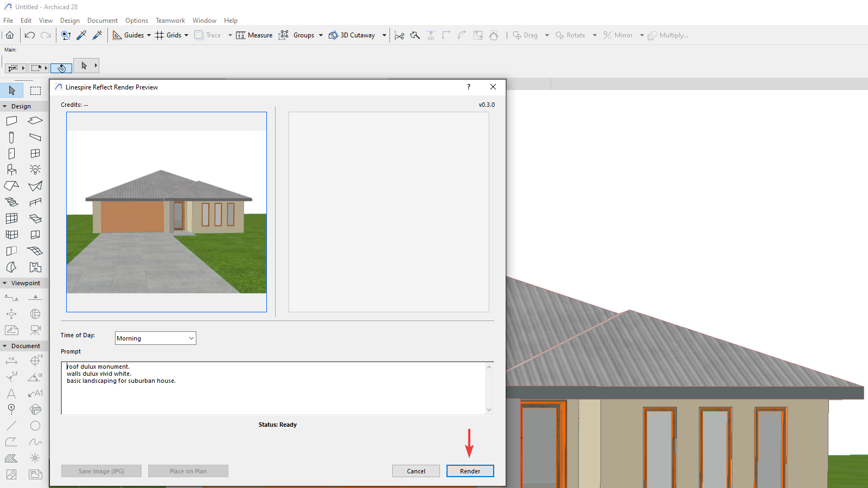
Task: Expand the 3D Cutaway dropdown arrow
Action: [x=384, y=35]
